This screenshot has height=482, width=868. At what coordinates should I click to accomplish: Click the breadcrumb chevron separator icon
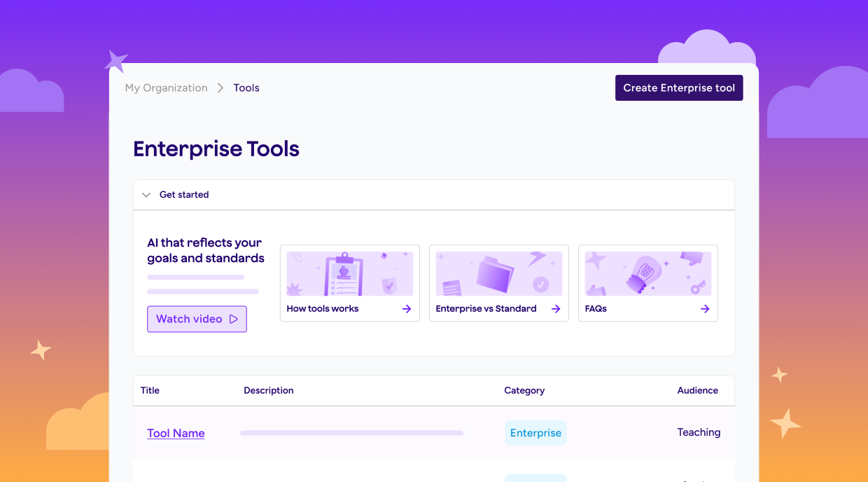220,88
